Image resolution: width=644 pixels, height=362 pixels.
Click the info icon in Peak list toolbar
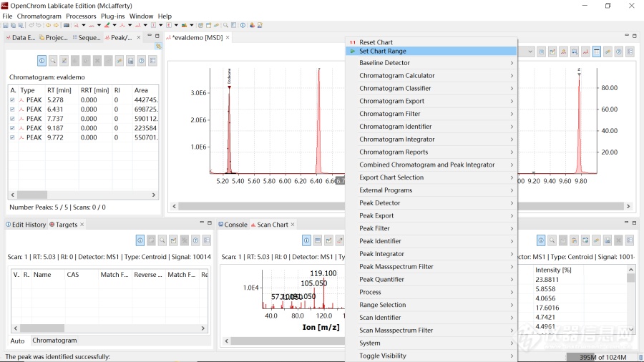point(42,61)
